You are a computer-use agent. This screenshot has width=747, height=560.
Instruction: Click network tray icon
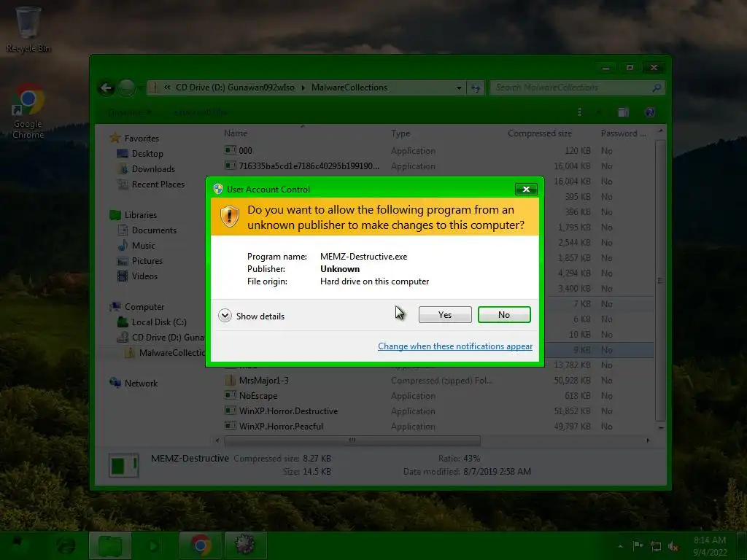click(x=656, y=546)
